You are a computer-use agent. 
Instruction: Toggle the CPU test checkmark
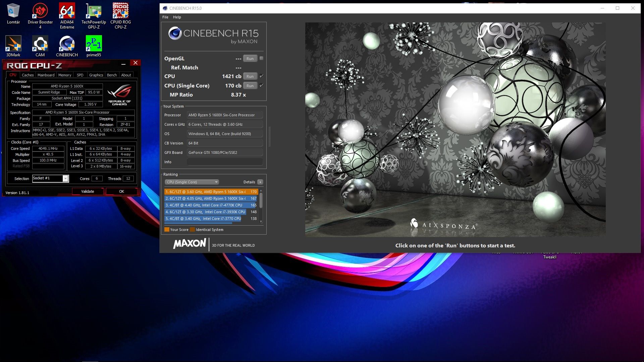(261, 76)
